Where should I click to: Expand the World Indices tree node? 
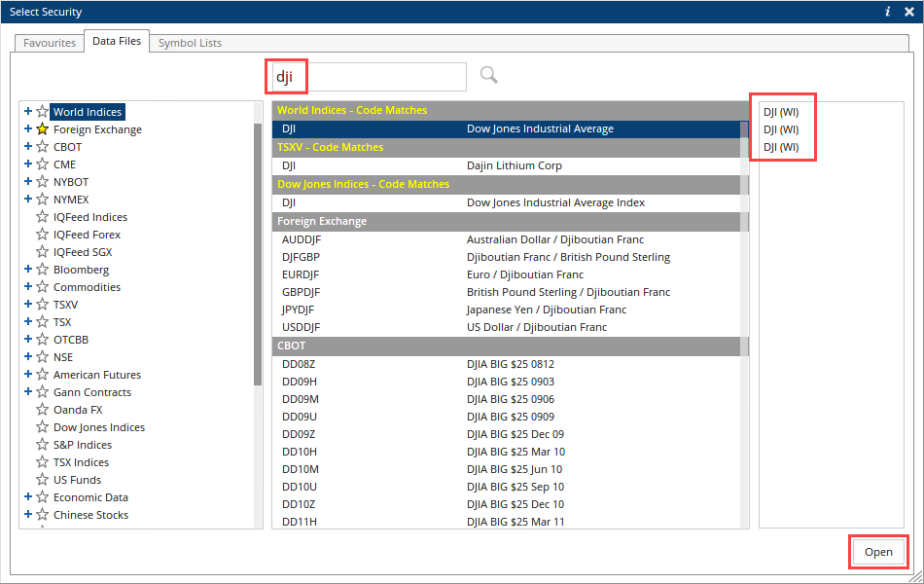(x=27, y=111)
